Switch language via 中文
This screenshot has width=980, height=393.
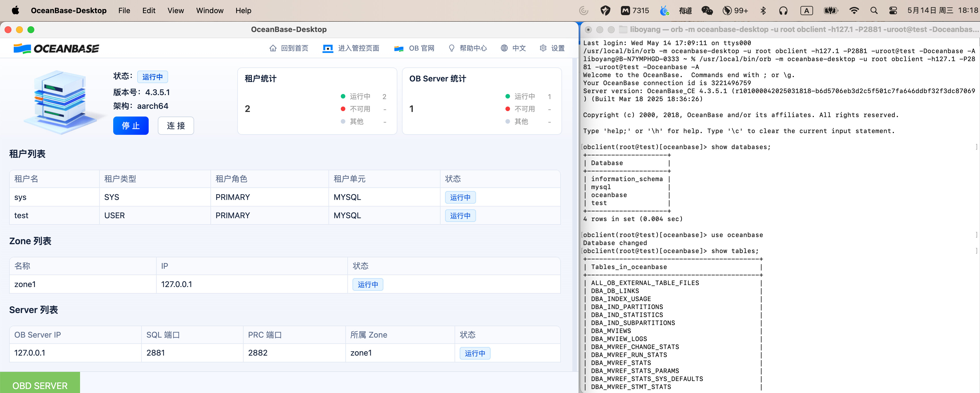519,48
